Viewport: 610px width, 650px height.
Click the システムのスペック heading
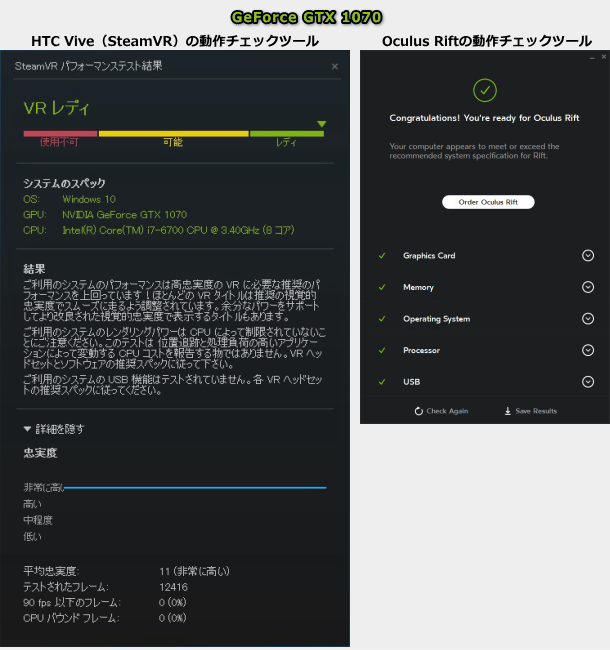pyautogui.click(x=64, y=183)
